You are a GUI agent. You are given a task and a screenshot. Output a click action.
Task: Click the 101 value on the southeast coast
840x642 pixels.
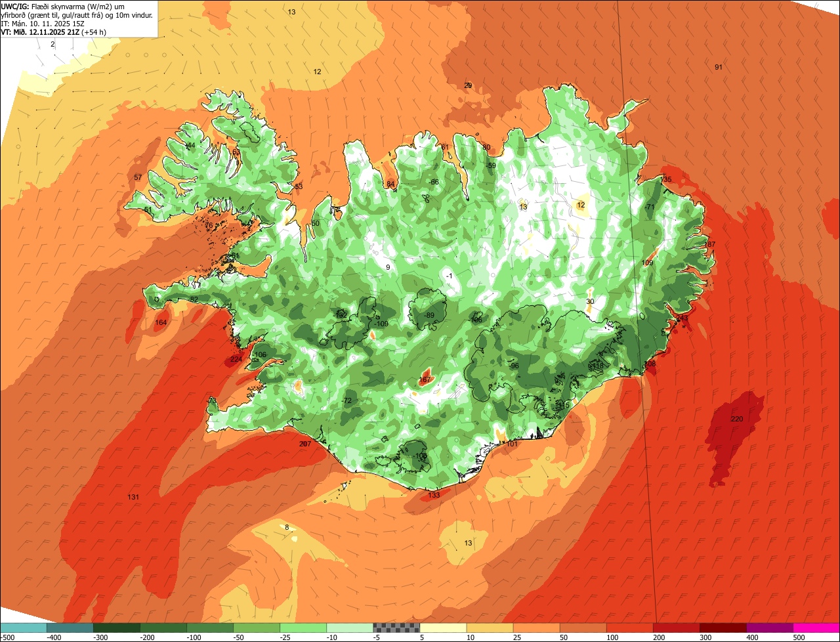coord(513,444)
